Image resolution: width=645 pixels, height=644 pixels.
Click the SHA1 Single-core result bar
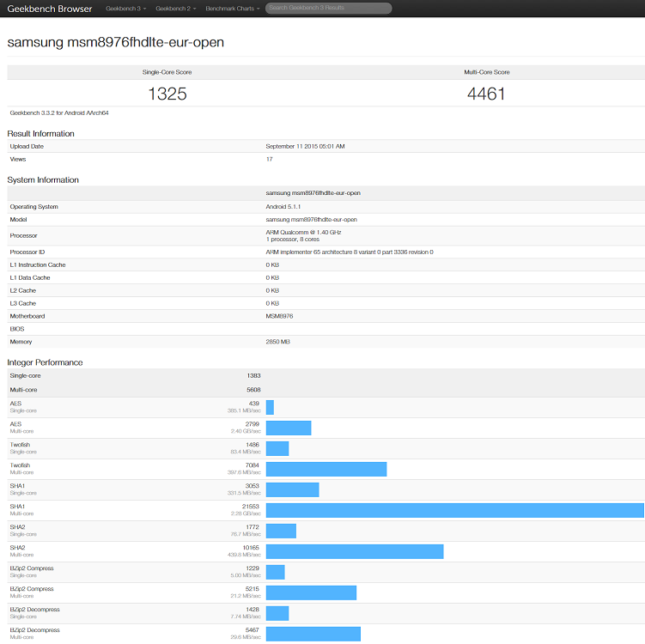pos(292,489)
